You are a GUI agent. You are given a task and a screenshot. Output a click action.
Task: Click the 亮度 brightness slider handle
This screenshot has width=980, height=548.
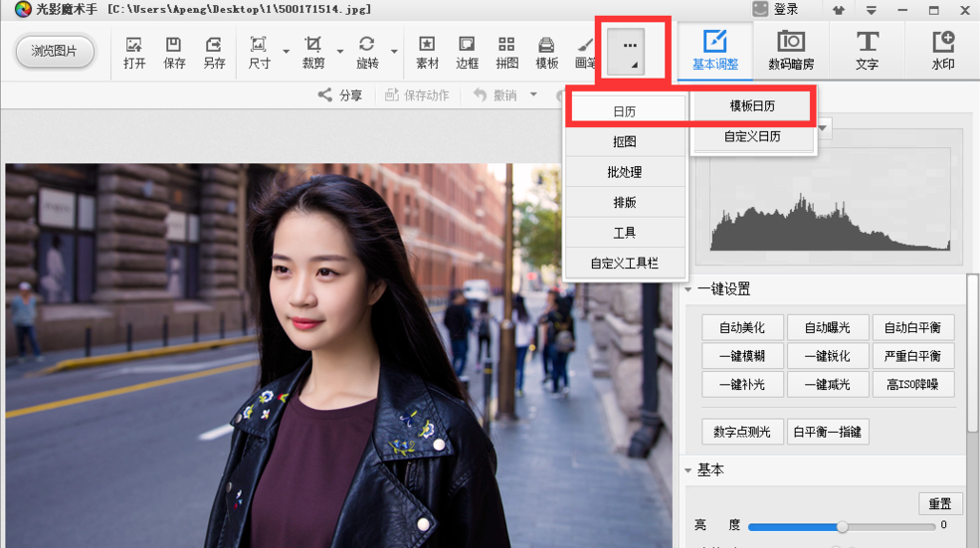843,526
